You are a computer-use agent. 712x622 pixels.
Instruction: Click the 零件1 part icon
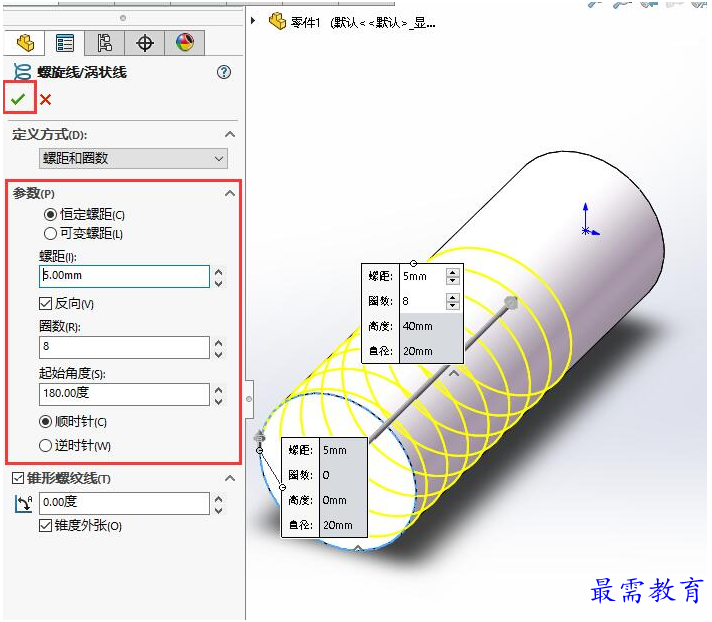[277, 21]
